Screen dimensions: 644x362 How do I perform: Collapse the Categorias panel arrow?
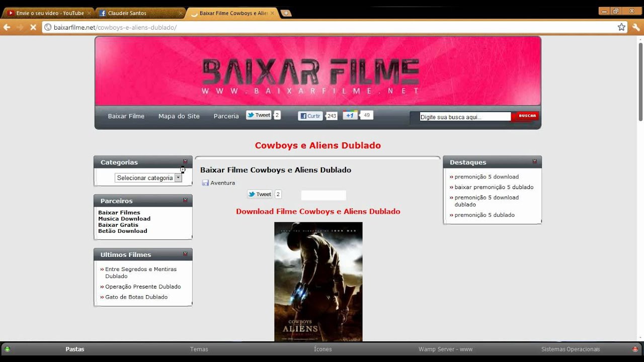(x=185, y=161)
